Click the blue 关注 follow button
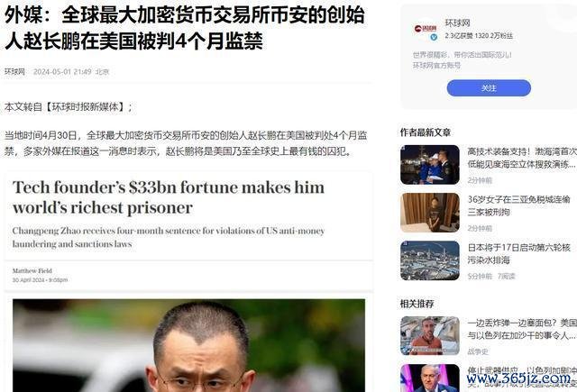 pyautogui.click(x=489, y=88)
